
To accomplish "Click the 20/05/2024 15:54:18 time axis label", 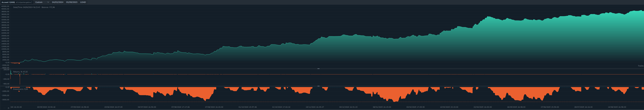I will click(x=46, y=107).
